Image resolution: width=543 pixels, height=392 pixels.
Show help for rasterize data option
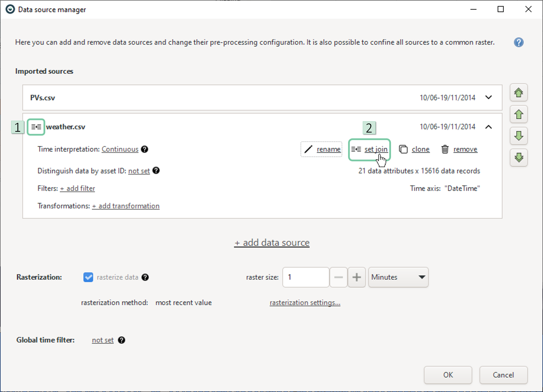pos(145,277)
